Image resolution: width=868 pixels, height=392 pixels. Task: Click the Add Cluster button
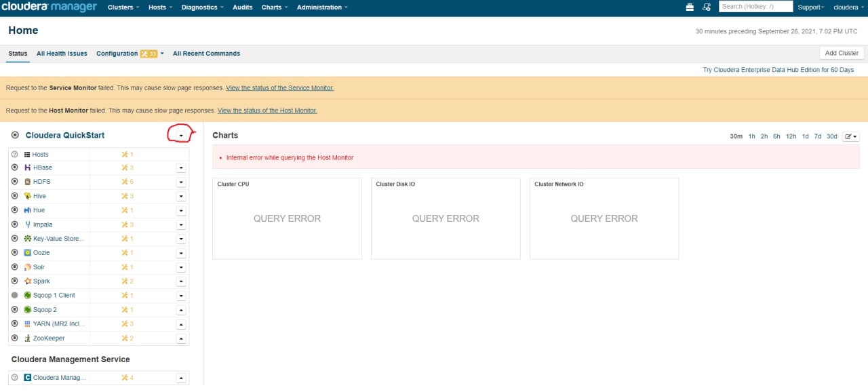pyautogui.click(x=842, y=53)
